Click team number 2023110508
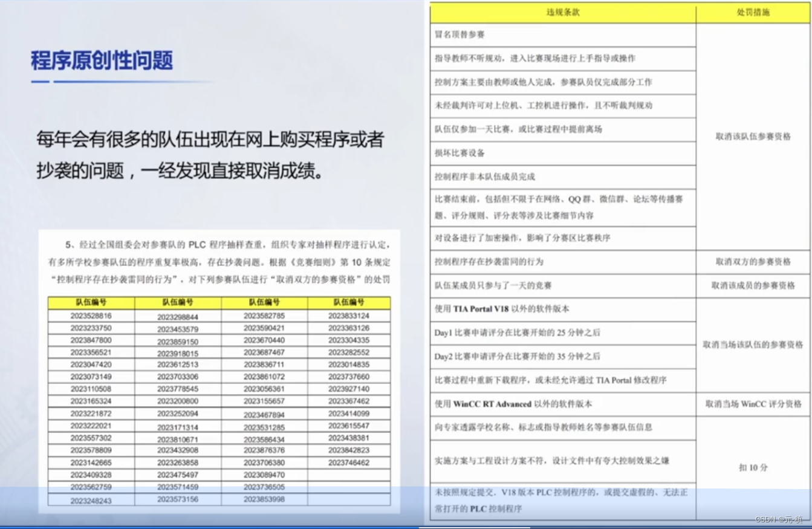Screen dimensions: 812x529 pyautogui.click(x=91, y=389)
